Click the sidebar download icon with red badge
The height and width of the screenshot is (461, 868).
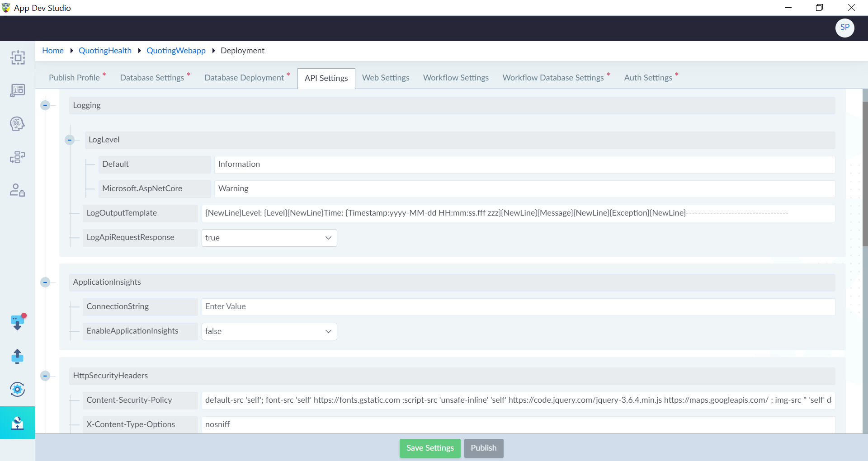point(18,323)
